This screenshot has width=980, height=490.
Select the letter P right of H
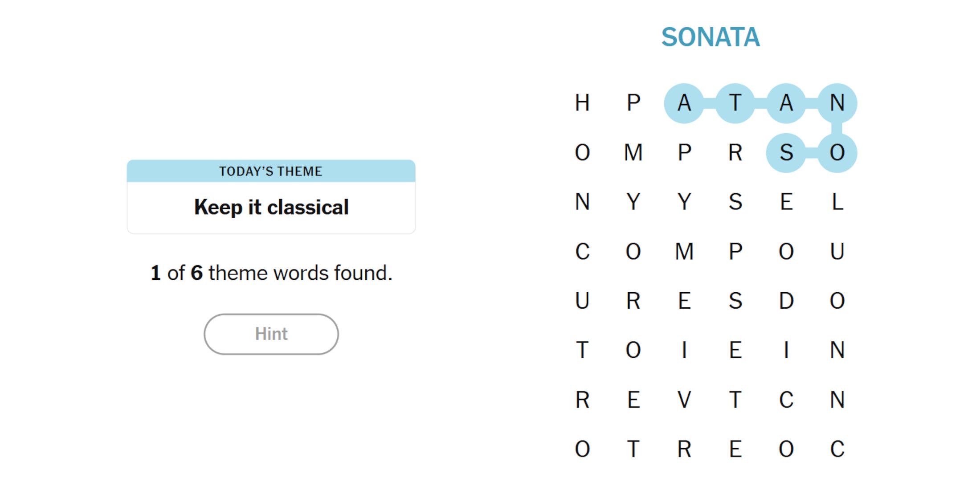pyautogui.click(x=633, y=103)
